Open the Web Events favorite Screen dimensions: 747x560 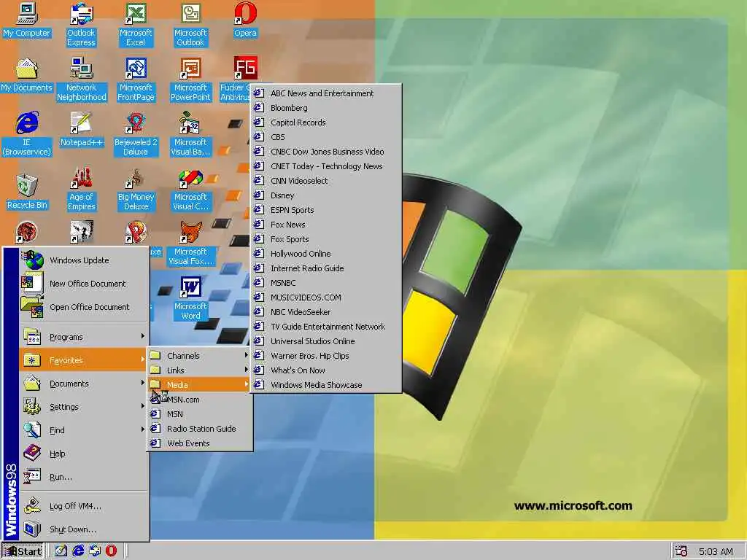[x=200, y=443]
